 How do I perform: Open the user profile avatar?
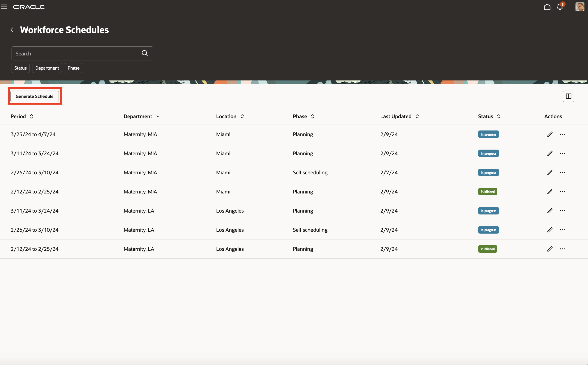(579, 7)
